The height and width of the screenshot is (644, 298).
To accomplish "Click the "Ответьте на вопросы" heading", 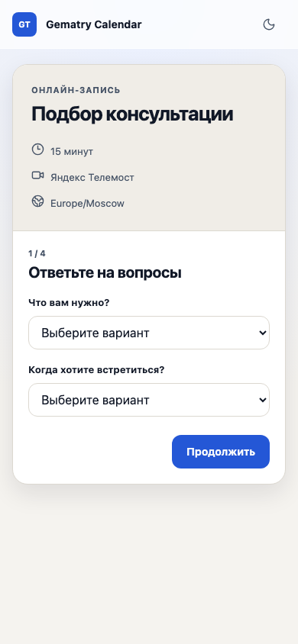I will [x=105, y=272].
